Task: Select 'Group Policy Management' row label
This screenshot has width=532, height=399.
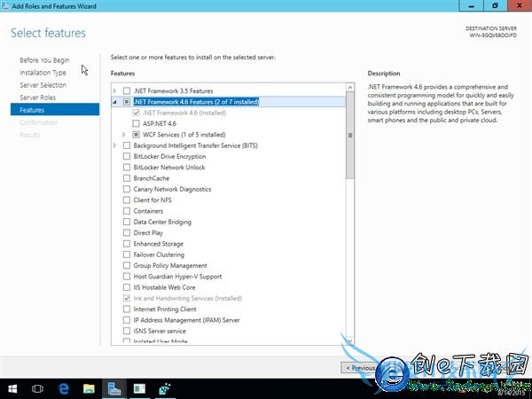Action: point(170,265)
